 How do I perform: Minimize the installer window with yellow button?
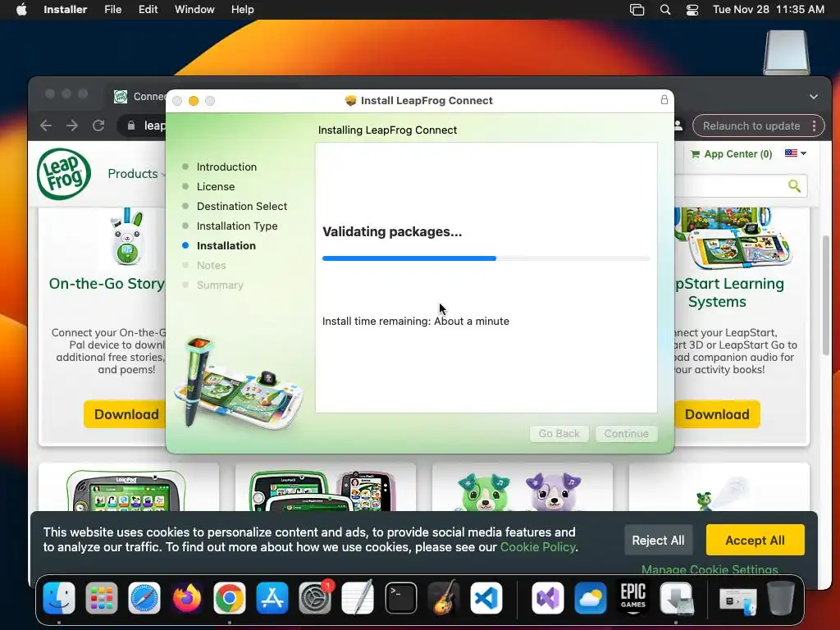(194, 101)
